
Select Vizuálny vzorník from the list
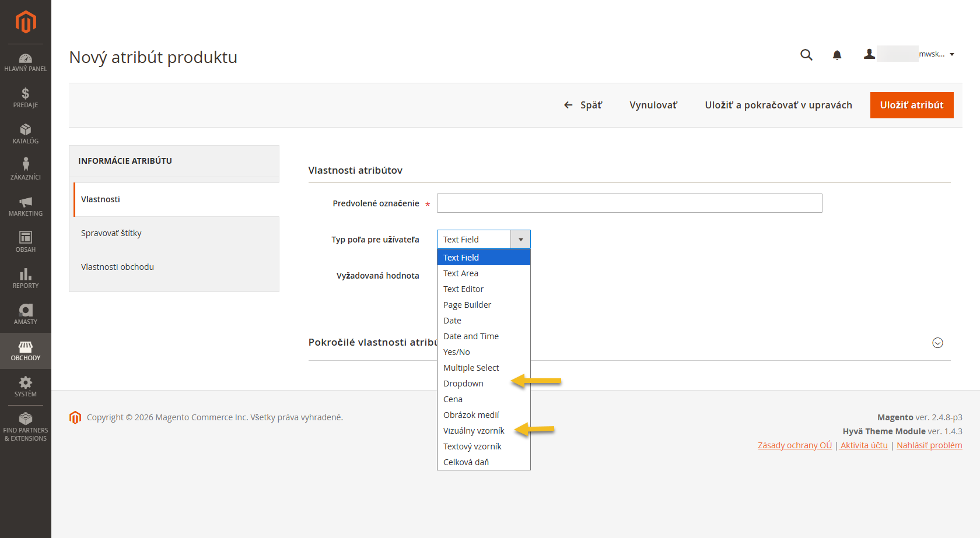[x=474, y=431]
